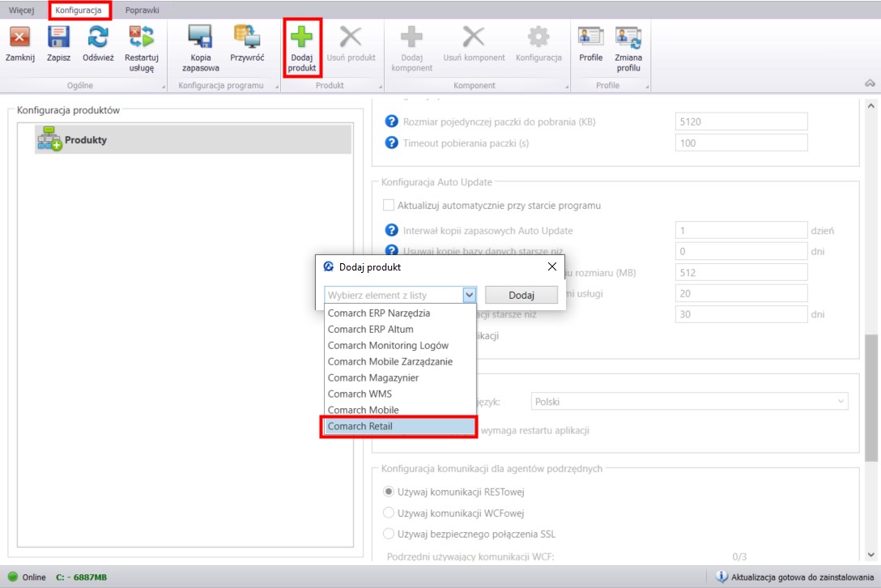The width and height of the screenshot is (881, 588).
Task: Choose Comarch Mobile from list
Action: 400,410
